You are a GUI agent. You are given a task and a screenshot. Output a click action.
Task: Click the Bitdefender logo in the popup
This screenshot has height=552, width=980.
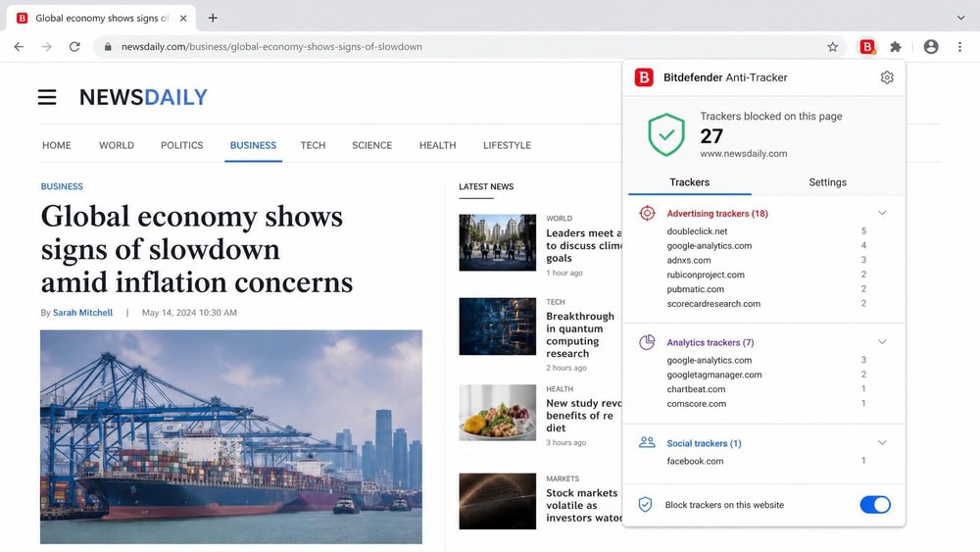tap(644, 77)
